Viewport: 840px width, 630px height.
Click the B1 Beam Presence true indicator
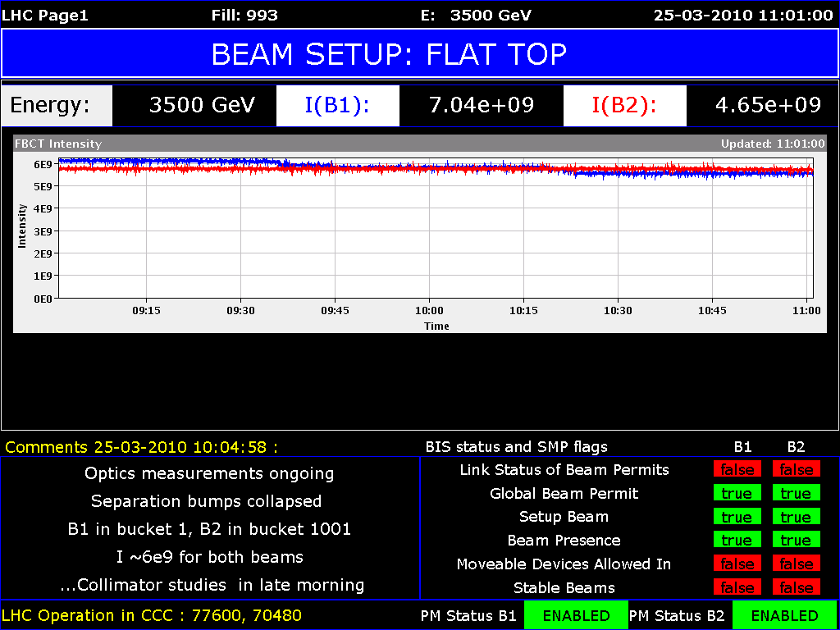[x=737, y=541]
